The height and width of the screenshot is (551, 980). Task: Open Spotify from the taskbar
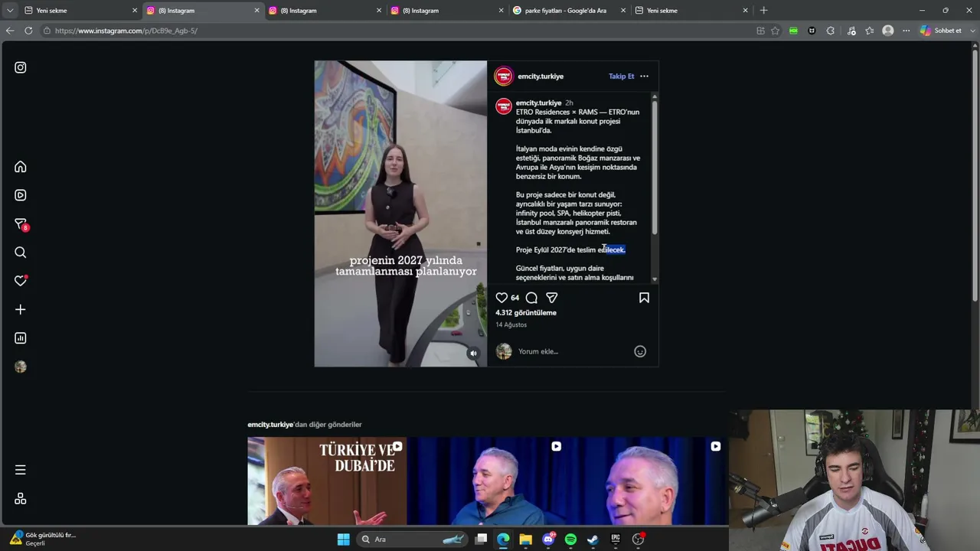(570, 540)
